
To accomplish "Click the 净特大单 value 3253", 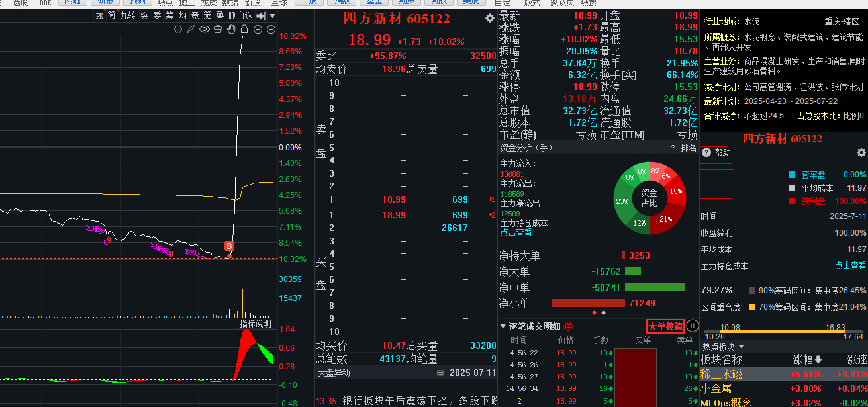I will pyautogui.click(x=640, y=255).
